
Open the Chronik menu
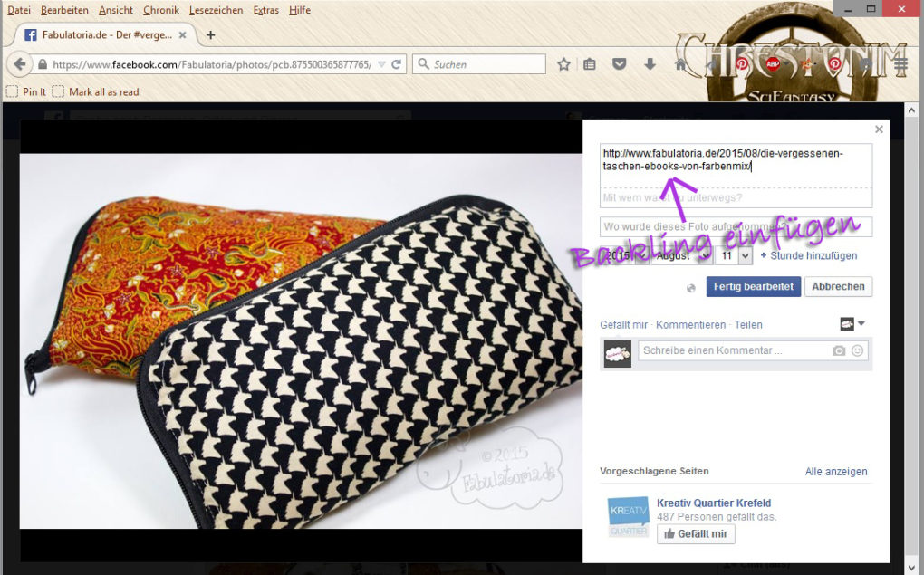(x=160, y=10)
